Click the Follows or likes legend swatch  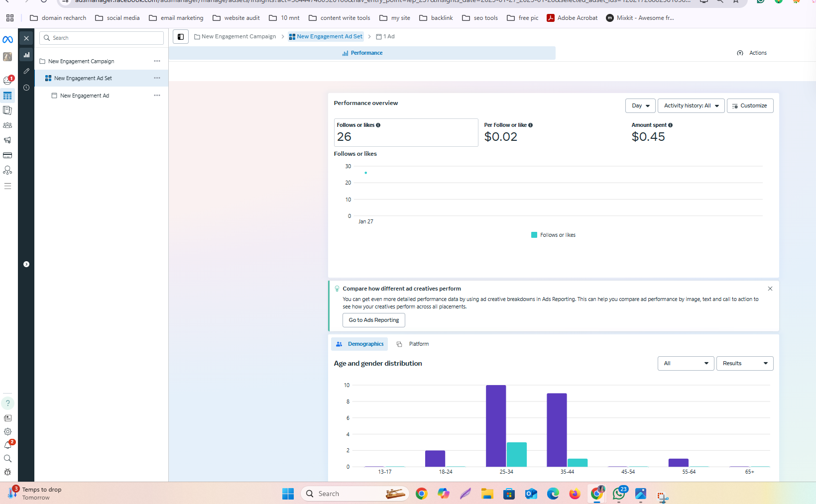[x=534, y=235]
